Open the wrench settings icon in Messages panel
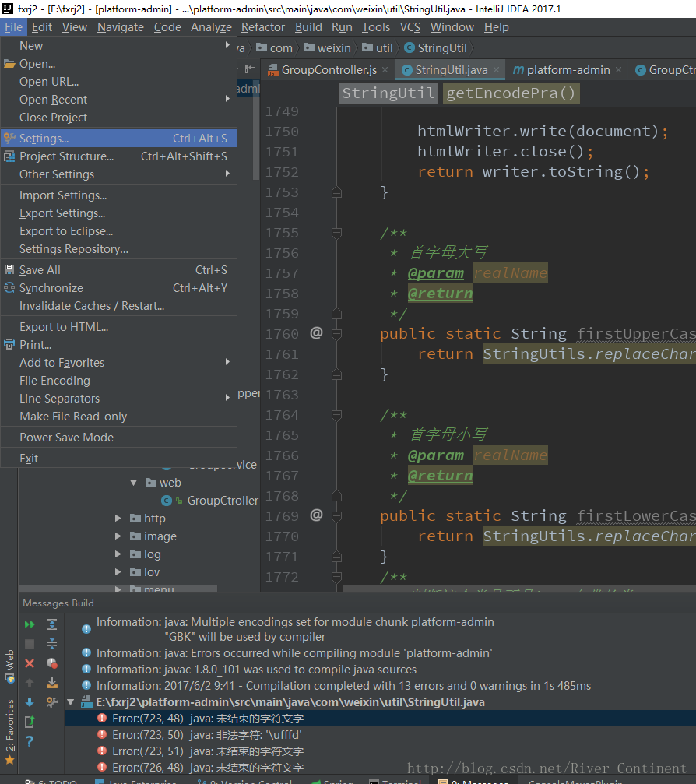Image resolution: width=696 pixels, height=784 pixels. pos(52,702)
